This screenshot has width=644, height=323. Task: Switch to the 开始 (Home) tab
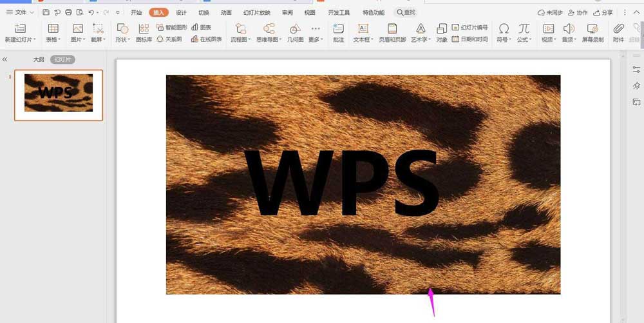tap(137, 12)
